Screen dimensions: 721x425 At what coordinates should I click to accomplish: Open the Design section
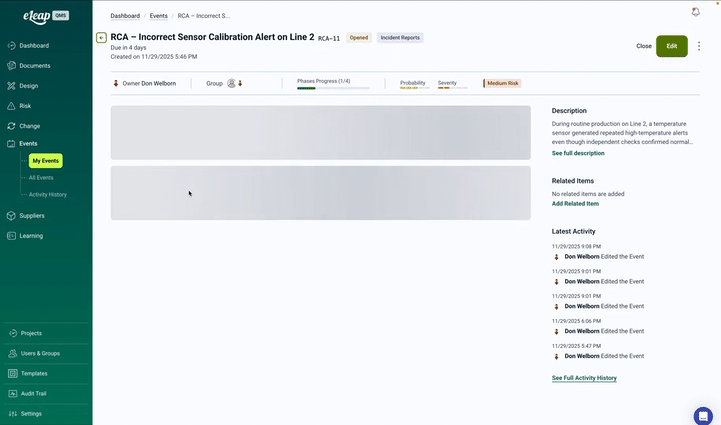pos(28,85)
